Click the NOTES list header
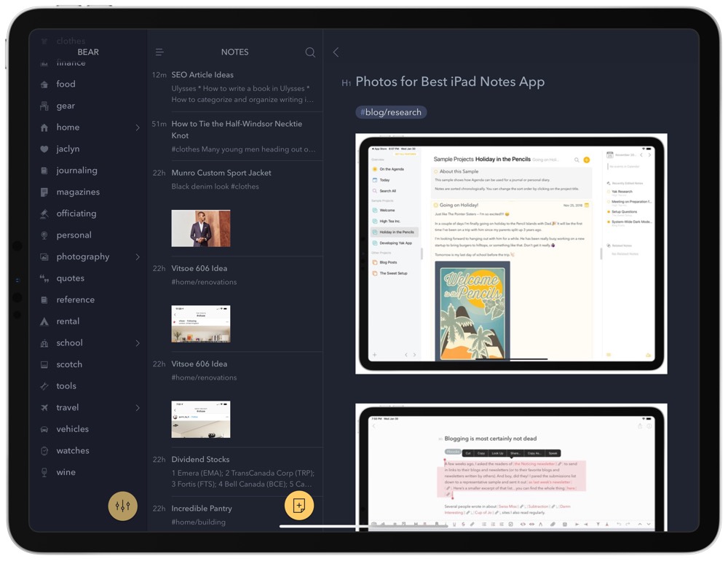Screen dimensions: 728x561 235,52
